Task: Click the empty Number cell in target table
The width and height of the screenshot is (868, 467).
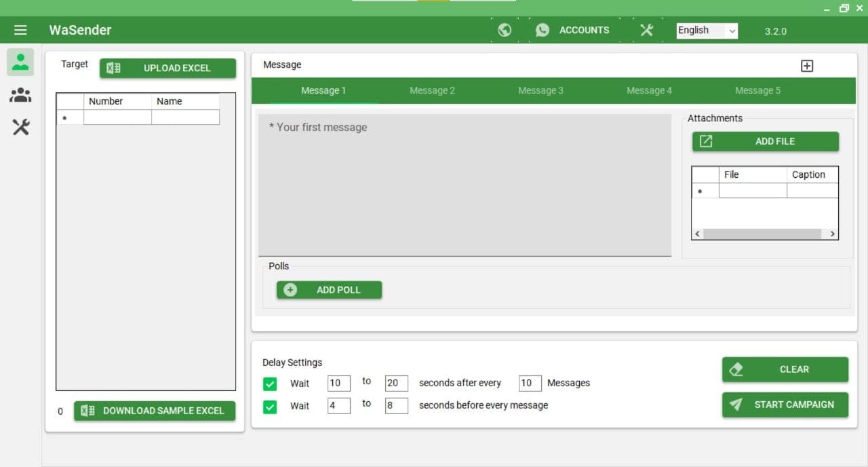Action: pyautogui.click(x=117, y=117)
